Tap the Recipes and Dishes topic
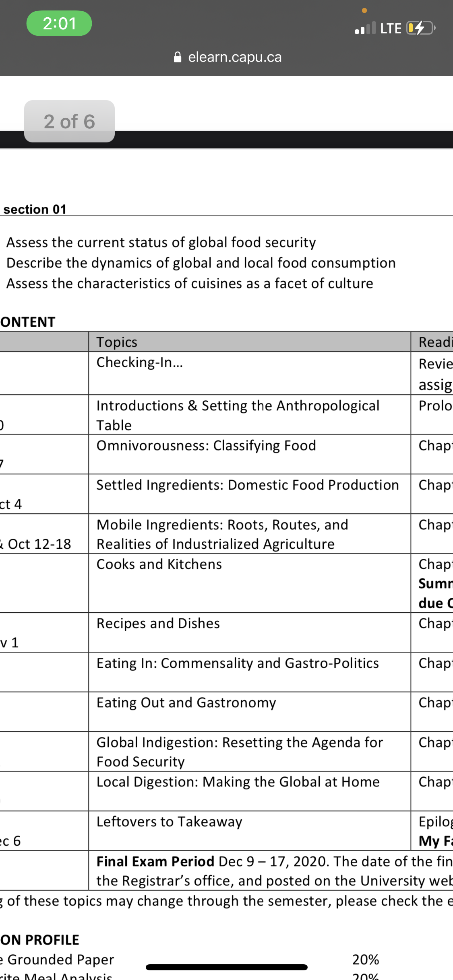This screenshot has width=453, height=980. [x=158, y=623]
